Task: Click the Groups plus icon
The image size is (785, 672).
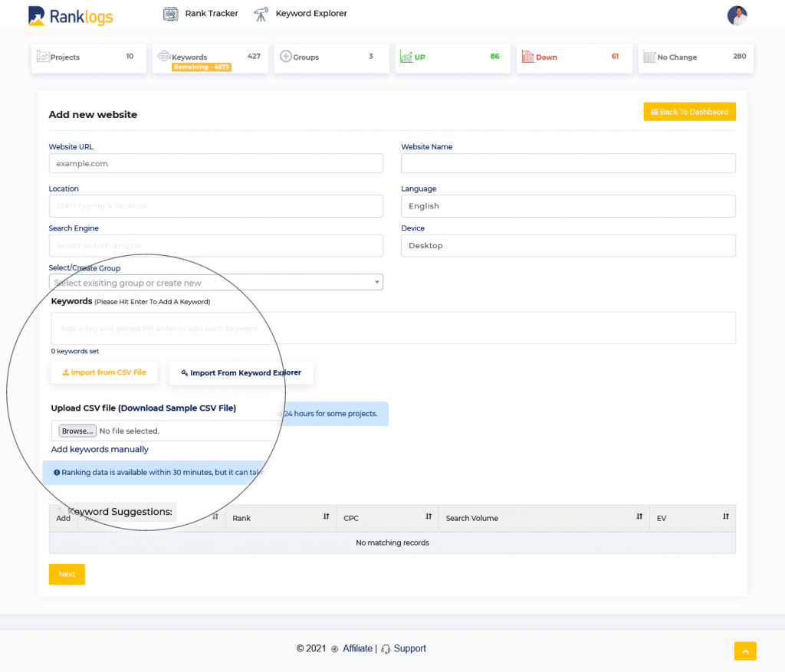Action: click(285, 56)
